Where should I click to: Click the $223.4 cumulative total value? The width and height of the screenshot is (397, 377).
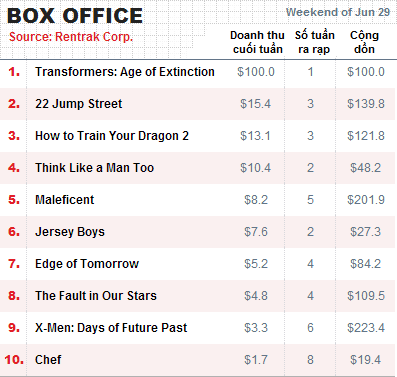pyautogui.click(x=366, y=328)
